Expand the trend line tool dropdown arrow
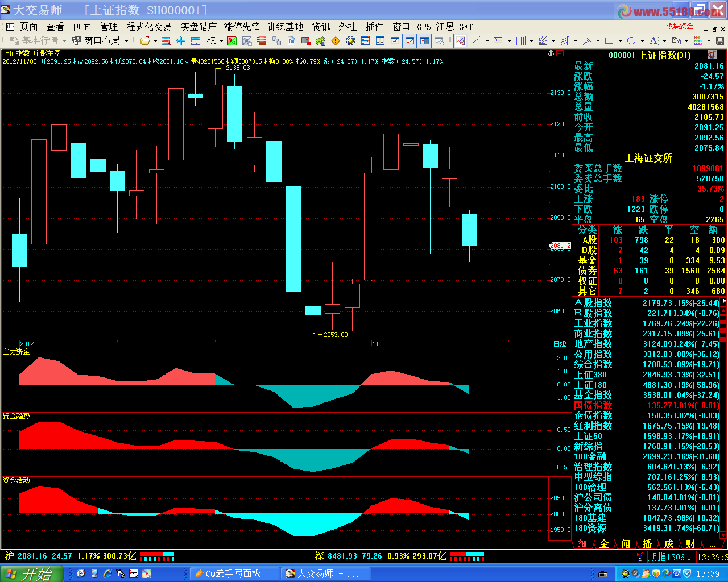Image resolution: width=728 pixels, height=582 pixels. click(486, 41)
